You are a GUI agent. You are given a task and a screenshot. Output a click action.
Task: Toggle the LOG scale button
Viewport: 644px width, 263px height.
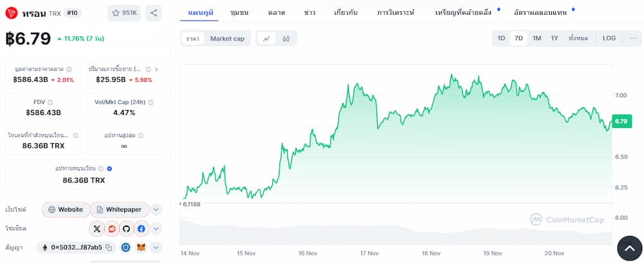pos(609,38)
